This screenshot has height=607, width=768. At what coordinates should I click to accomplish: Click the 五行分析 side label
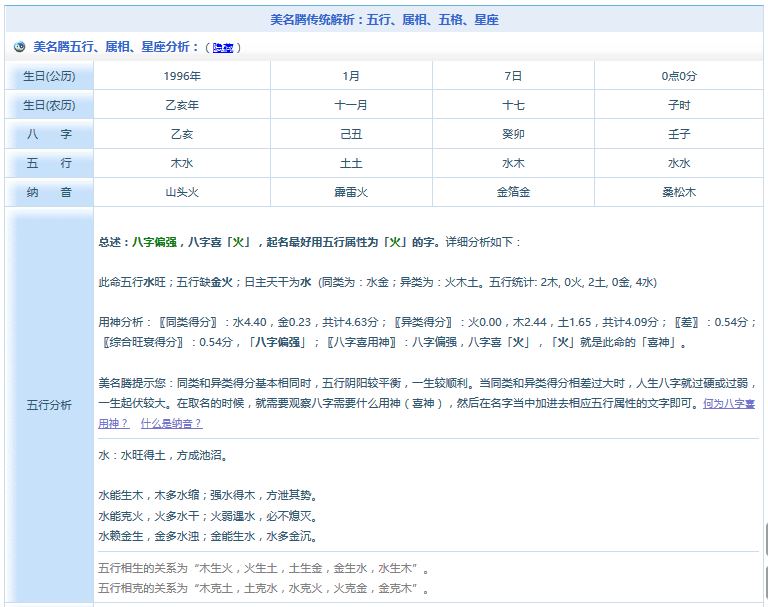coord(49,405)
